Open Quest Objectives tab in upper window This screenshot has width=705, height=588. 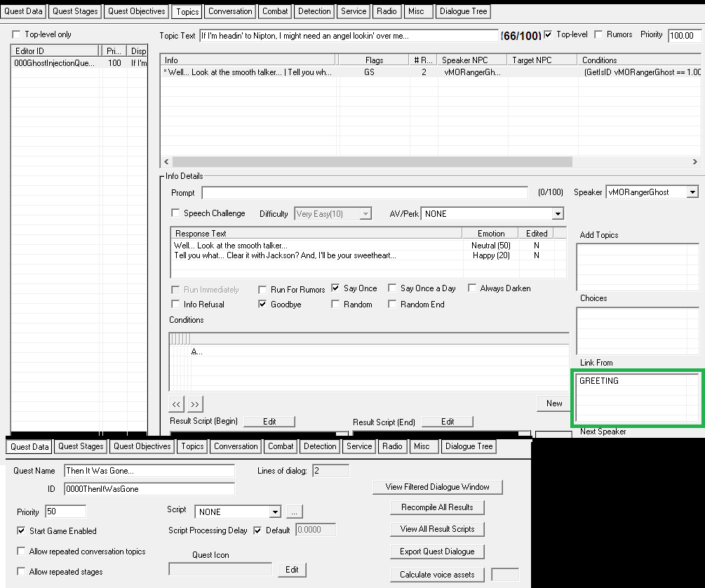[x=137, y=11]
